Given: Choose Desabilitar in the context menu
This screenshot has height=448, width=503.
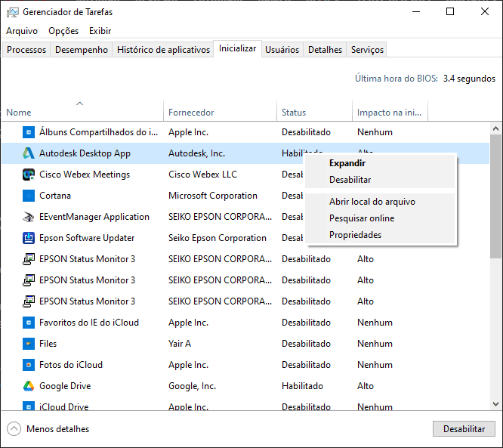Looking at the screenshot, I should point(380,180).
